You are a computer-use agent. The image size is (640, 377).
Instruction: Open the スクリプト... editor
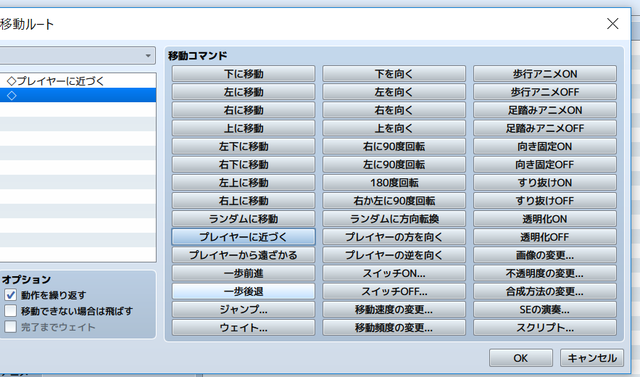tap(544, 328)
